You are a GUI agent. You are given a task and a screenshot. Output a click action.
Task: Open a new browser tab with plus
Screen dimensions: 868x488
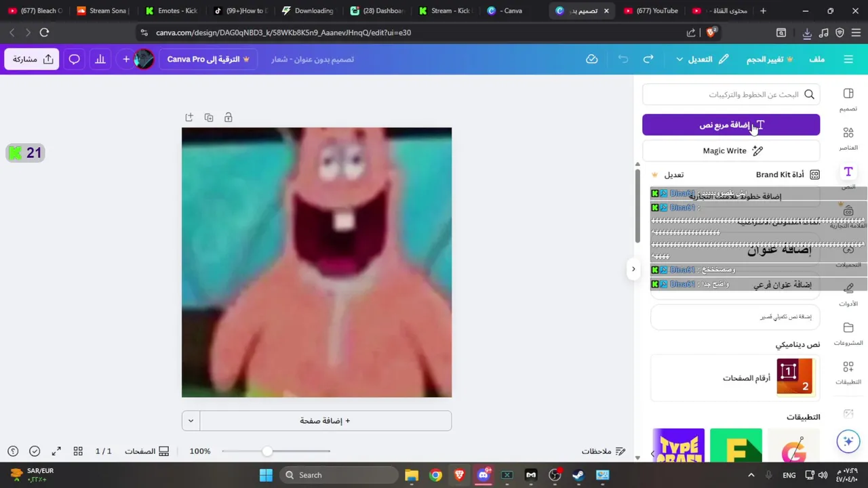763,11
